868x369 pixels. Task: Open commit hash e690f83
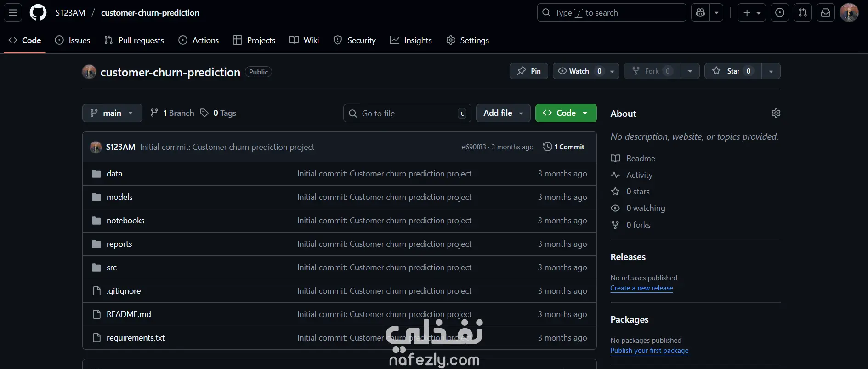coord(474,147)
